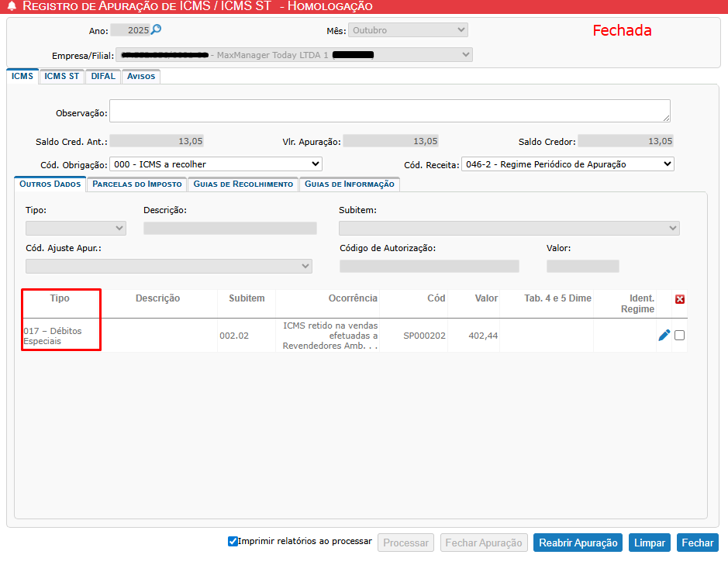Viewport: 728px width, 565px height.
Task: Click the magnifier icon beside Ano
Action: [156, 30]
